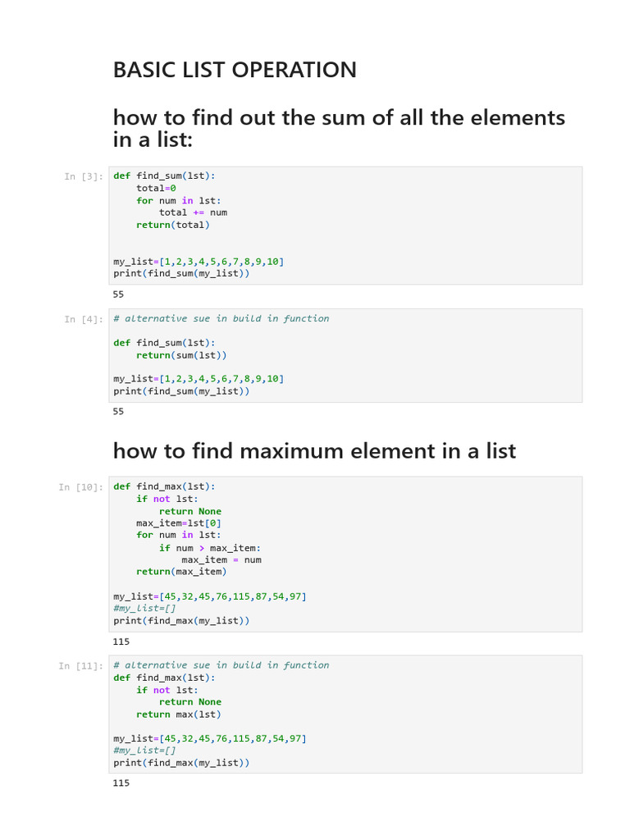The height and width of the screenshot is (840, 630).
Task: Click the output 55 below cell In [4]
Action: pyautogui.click(x=119, y=412)
